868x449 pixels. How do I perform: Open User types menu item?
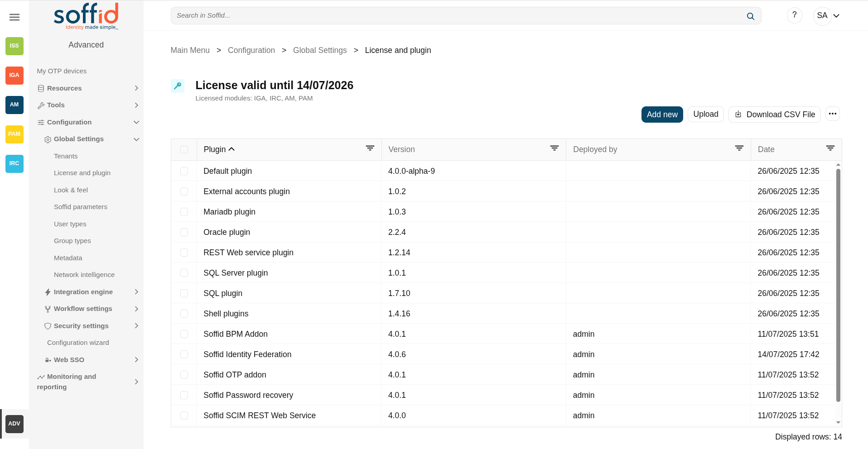[70, 224]
